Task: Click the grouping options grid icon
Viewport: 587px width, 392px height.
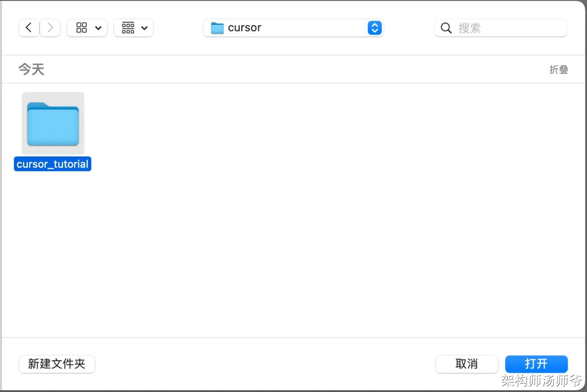Action: [128, 27]
